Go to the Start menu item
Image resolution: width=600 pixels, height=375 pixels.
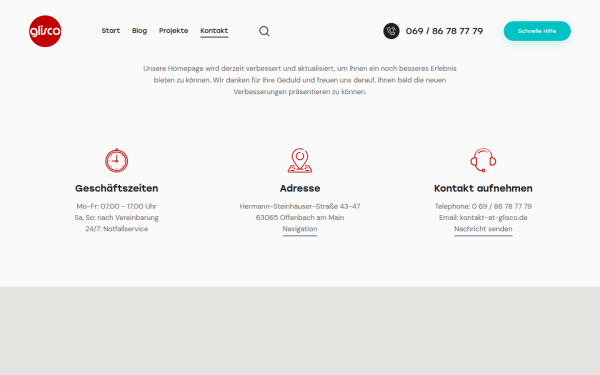pyautogui.click(x=111, y=31)
